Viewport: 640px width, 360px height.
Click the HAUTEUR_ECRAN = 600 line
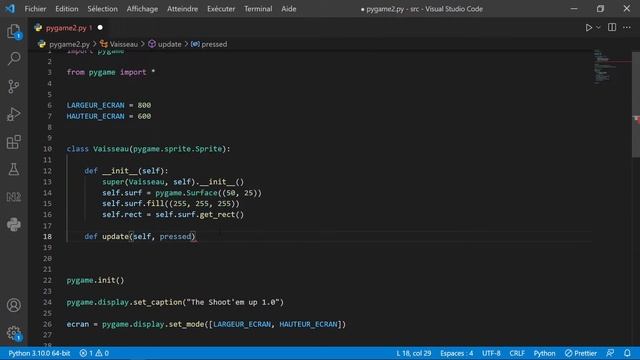click(109, 116)
